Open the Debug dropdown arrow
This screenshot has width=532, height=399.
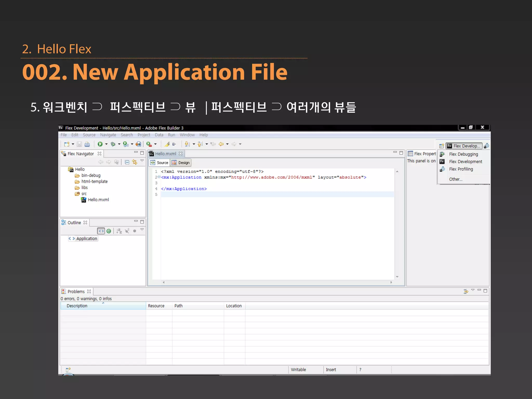(x=119, y=144)
